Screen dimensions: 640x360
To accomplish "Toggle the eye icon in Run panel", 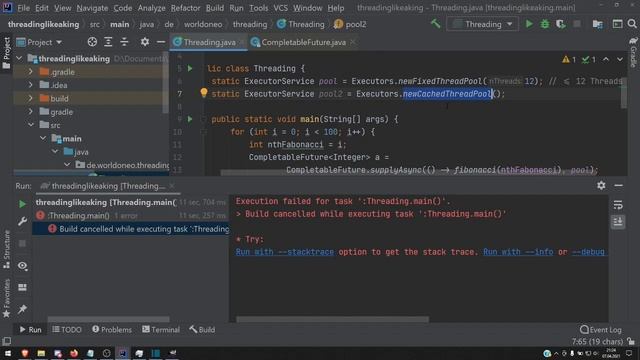I will [22, 265].
